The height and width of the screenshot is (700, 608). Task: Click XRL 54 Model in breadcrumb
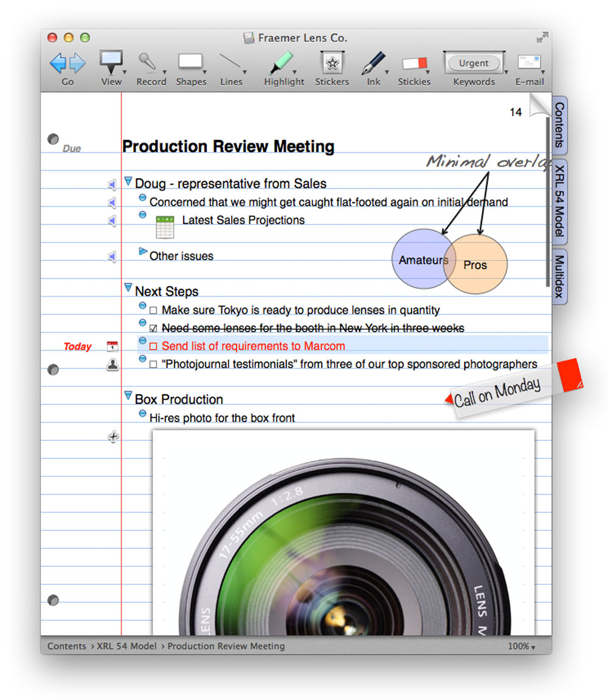click(127, 646)
